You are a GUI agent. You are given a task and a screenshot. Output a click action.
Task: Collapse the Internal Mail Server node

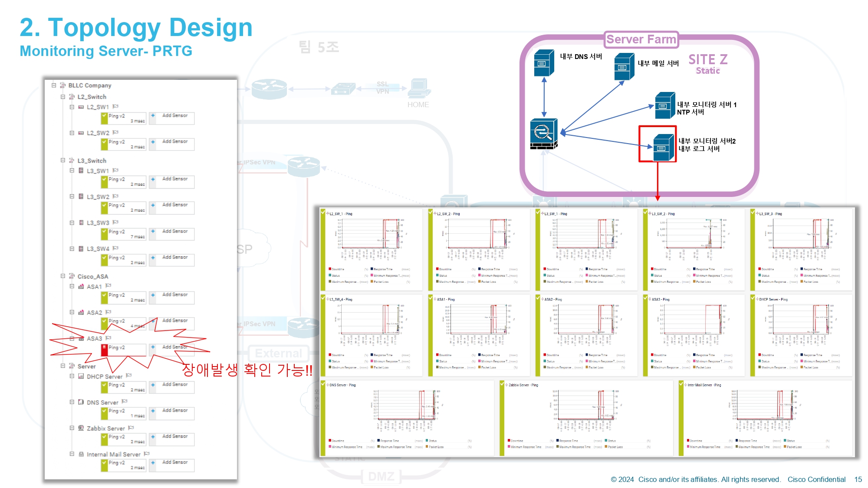tap(72, 454)
